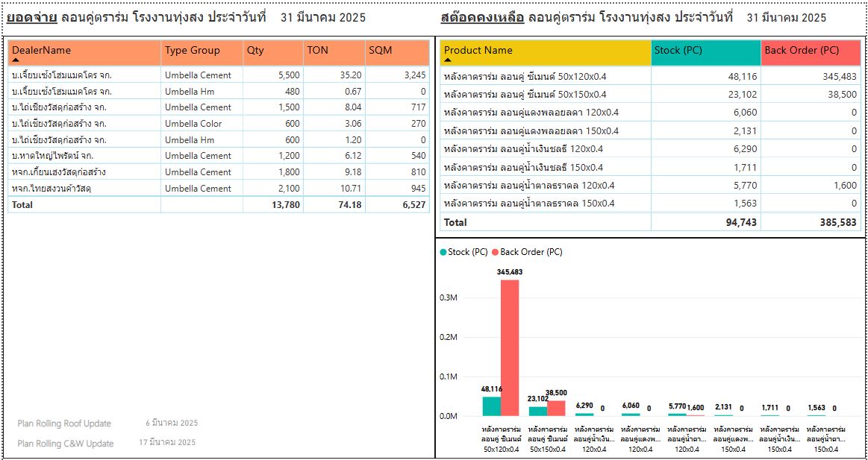Sort stock table by Stock (PC) header
Image resolution: width=868 pixels, height=460 pixels.
coord(678,51)
